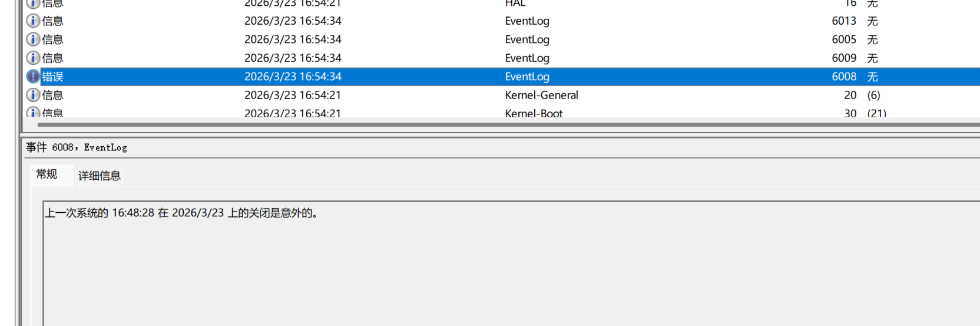Image resolution: width=980 pixels, height=326 pixels.
Task: Click the event description text box
Action: point(511,264)
